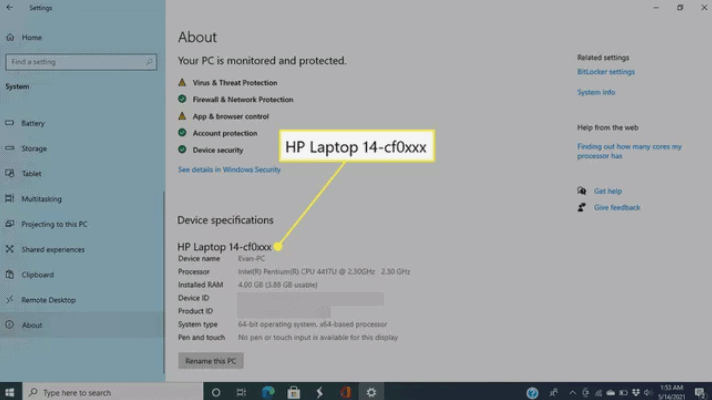Click Firewall & Network Protection green check
Viewport: 712px width, 400px height.
click(182, 99)
